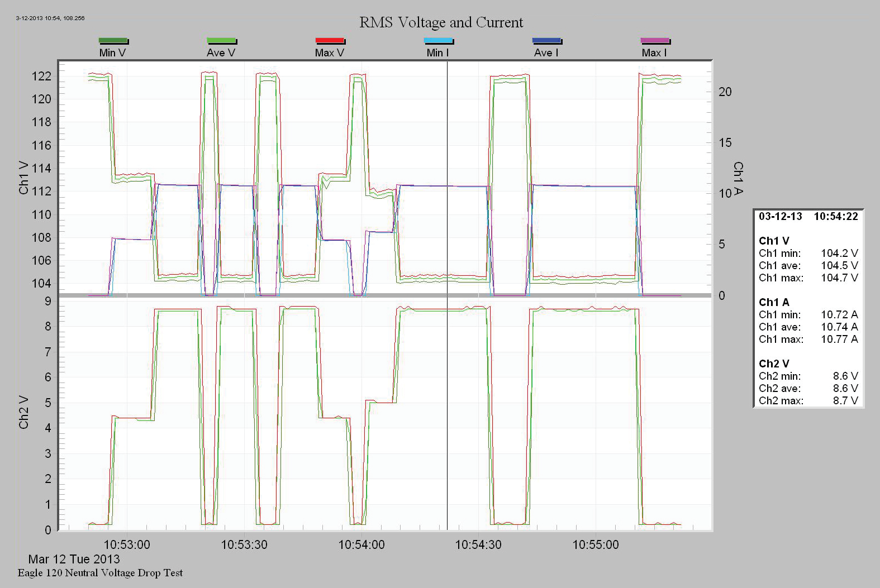The width and height of the screenshot is (880, 588).
Task: Click the 10:53:30 time axis label
Action: tap(244, 544)
